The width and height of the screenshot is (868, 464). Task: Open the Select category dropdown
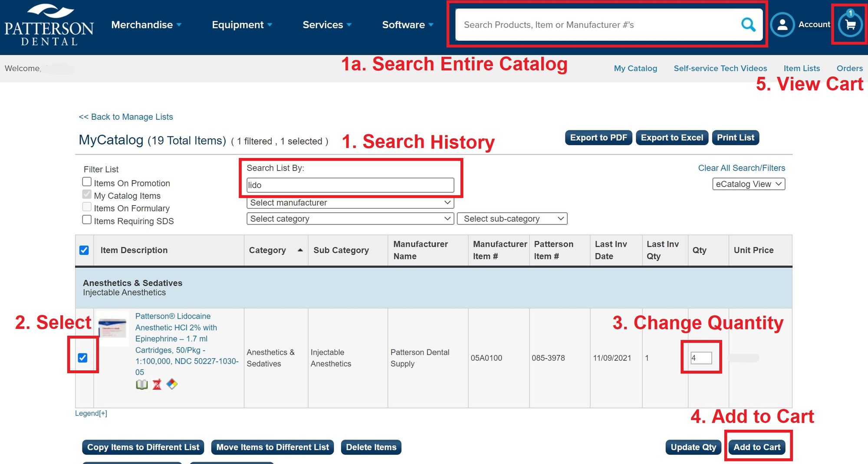(350, 219)
